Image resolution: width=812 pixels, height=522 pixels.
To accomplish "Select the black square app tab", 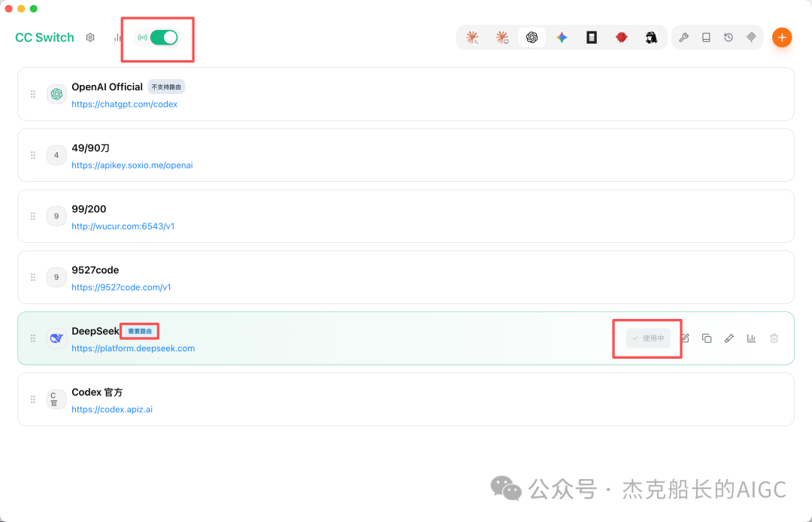I will [x=592, y=38].
